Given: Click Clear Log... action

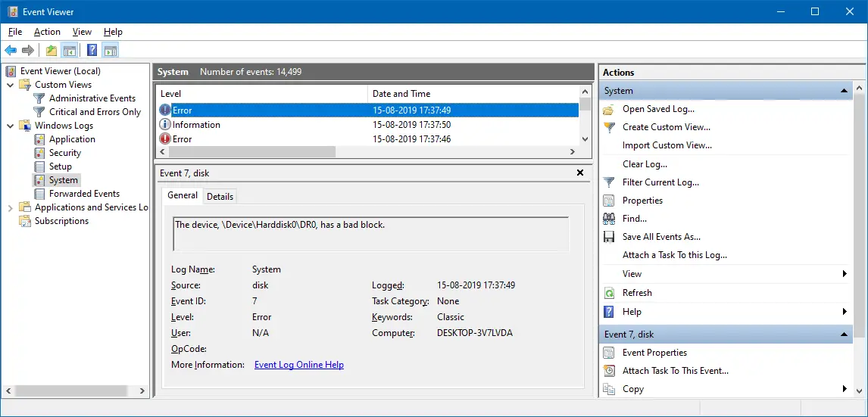Looking at the screenshot, I should tap(645, 164).
